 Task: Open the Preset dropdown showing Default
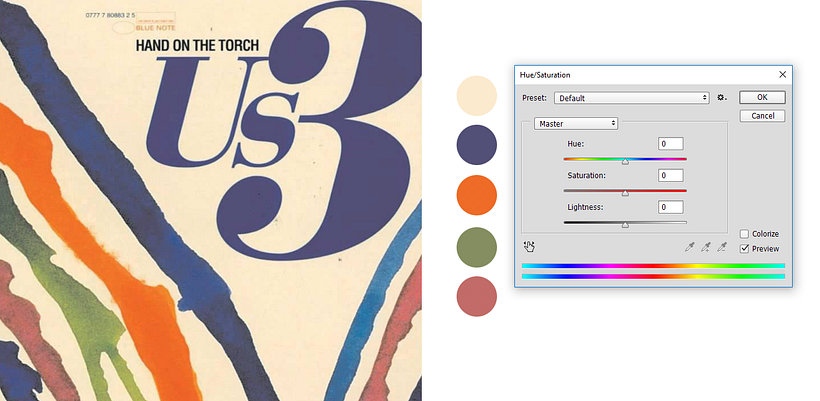coord(632,98)
